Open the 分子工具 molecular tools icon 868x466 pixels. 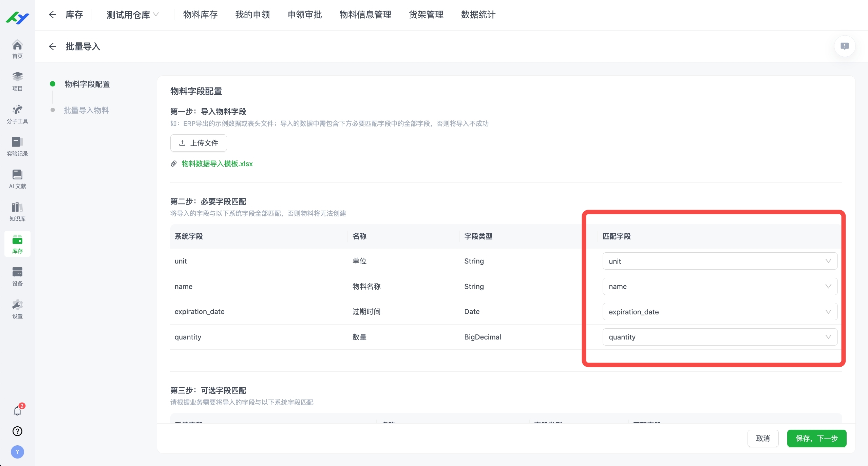(x=17, y=113)
